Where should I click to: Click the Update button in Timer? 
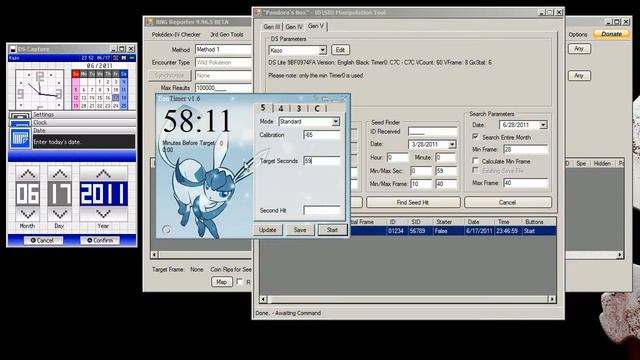pos(267,230)
